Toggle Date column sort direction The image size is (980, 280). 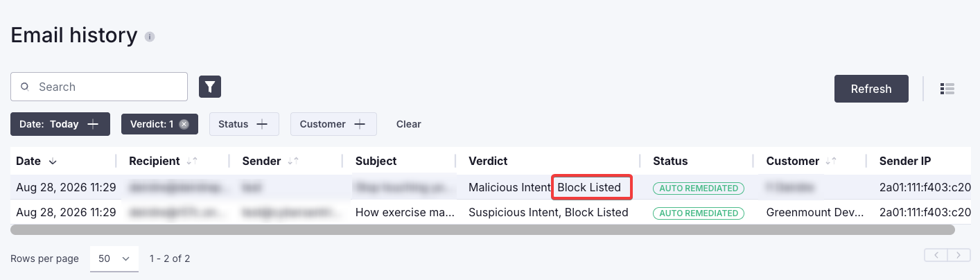(53, 161)
